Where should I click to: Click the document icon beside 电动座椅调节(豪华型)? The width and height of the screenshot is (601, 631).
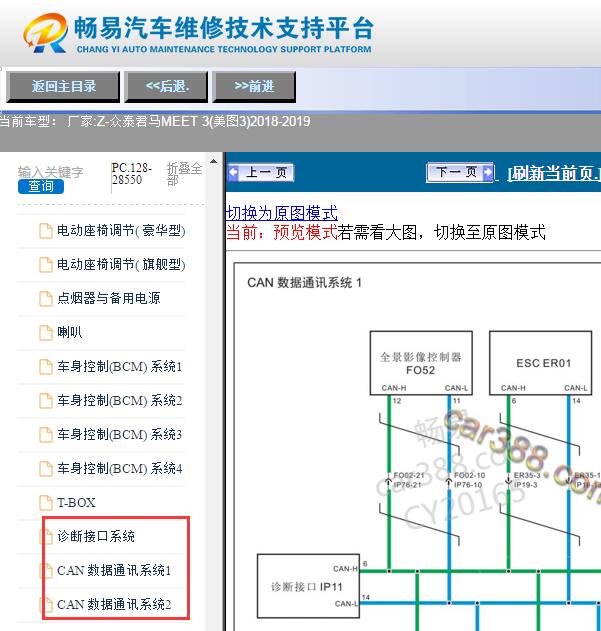pos(45,231)
